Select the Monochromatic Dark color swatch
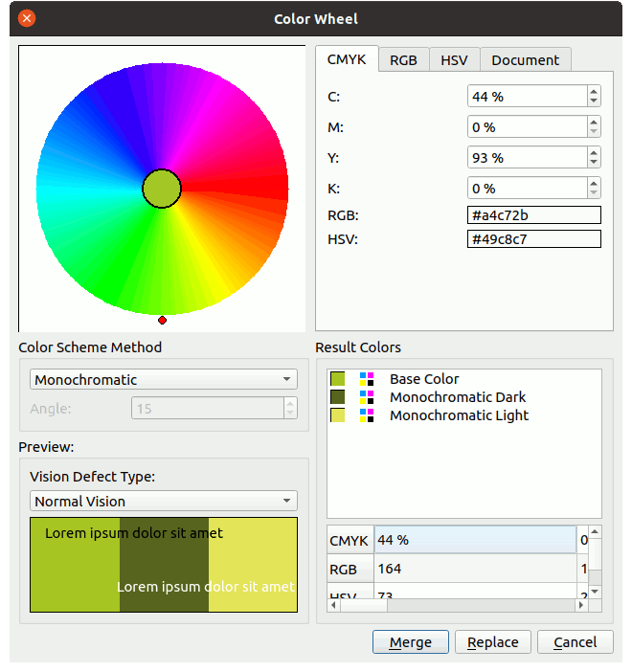632x672 pixels. click(x=337, y=397)
